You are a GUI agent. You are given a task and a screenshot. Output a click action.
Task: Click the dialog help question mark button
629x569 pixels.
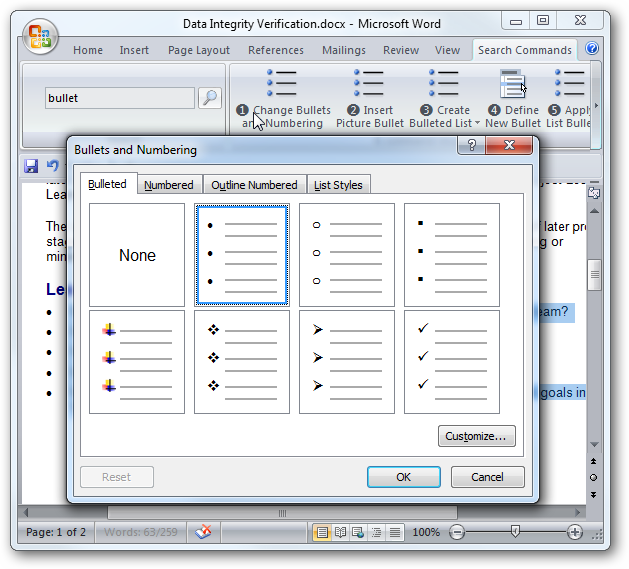(471, 145)
